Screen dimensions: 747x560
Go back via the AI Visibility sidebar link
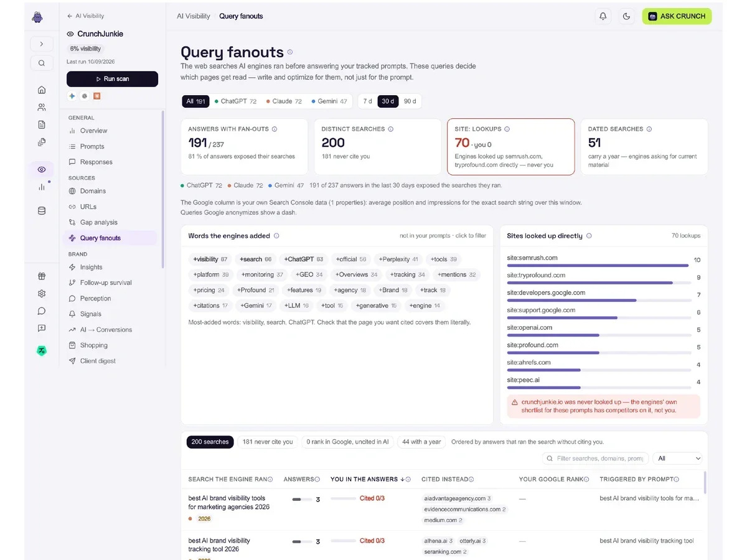[x=86, y=16]
